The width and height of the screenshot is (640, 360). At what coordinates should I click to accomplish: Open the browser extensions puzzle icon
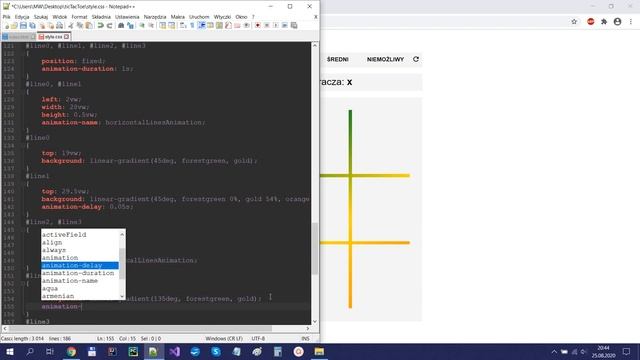(604, 22)
